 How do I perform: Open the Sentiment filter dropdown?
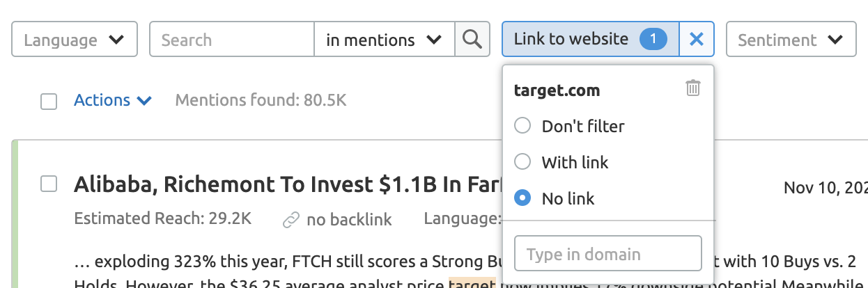pyautogui.click(x=791, y=40)
